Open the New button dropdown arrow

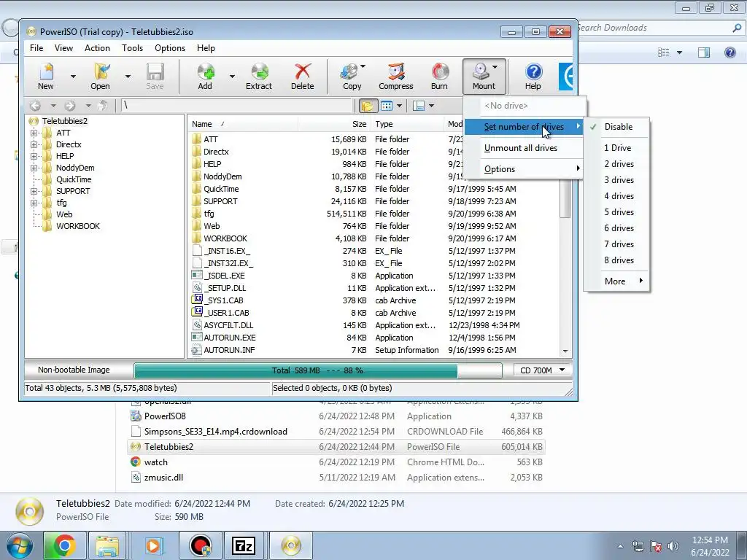tap(73, 76)
